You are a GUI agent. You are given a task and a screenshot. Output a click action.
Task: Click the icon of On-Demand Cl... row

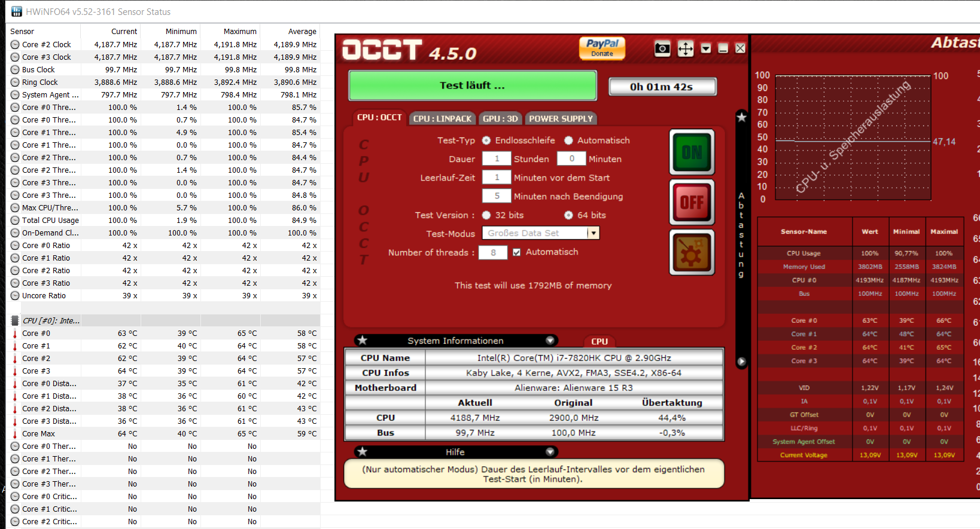tap(15, 233)
